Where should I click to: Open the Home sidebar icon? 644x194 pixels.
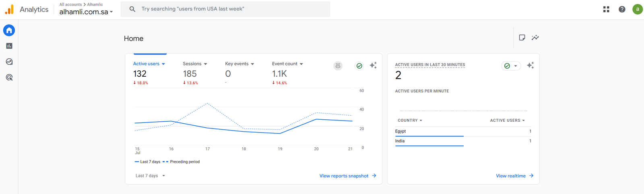click(9, 30)
